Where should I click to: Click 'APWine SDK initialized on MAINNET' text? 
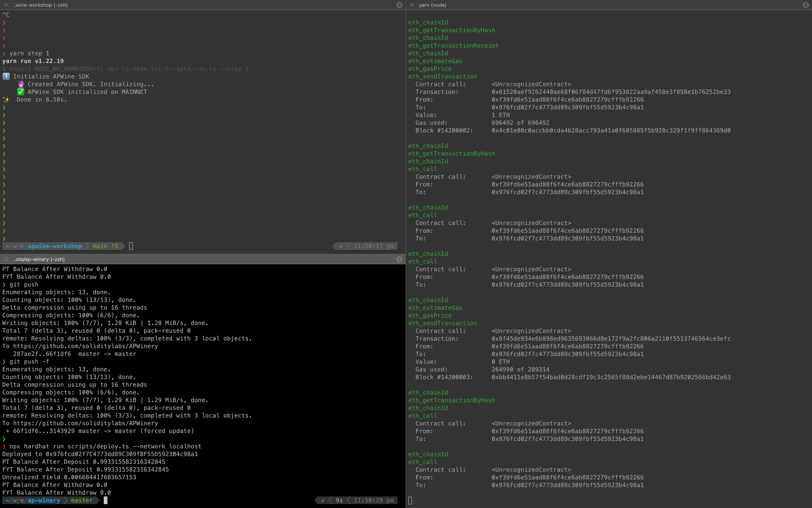tap(87, 92)
